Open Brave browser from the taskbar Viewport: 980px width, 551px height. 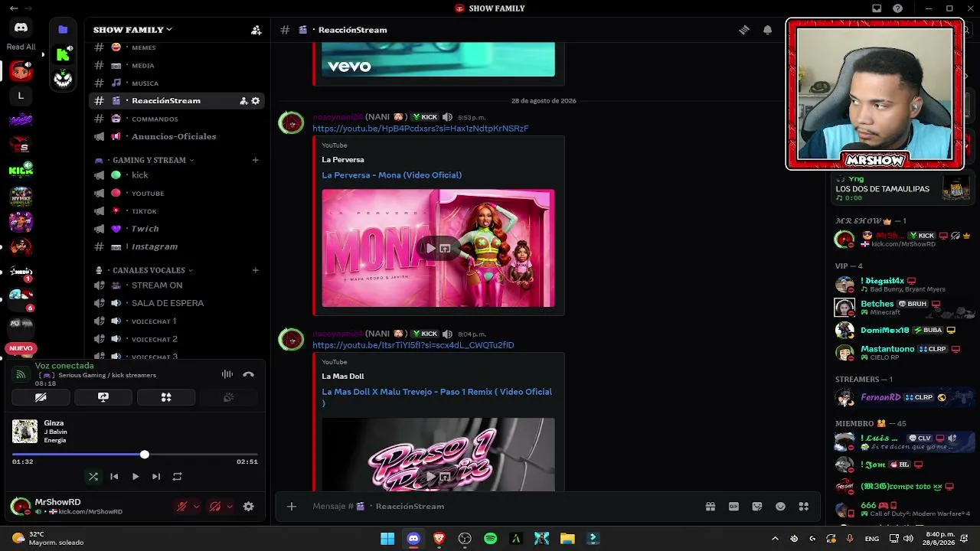coord(439,539)
